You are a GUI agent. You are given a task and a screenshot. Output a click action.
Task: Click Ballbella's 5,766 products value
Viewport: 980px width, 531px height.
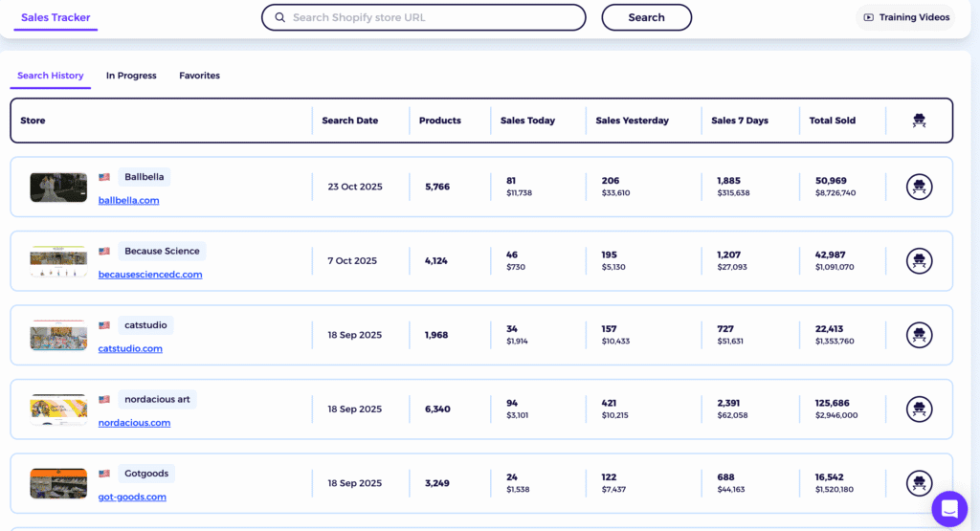pos(437,187)
